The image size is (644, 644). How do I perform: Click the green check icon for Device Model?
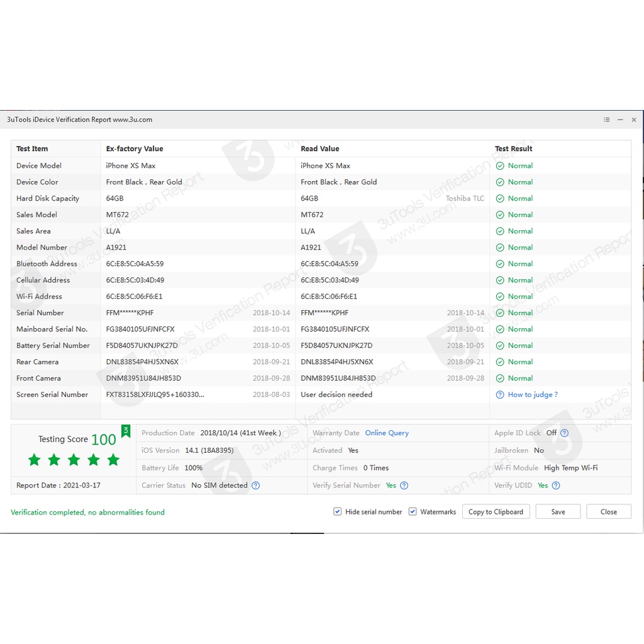(500, 166)
